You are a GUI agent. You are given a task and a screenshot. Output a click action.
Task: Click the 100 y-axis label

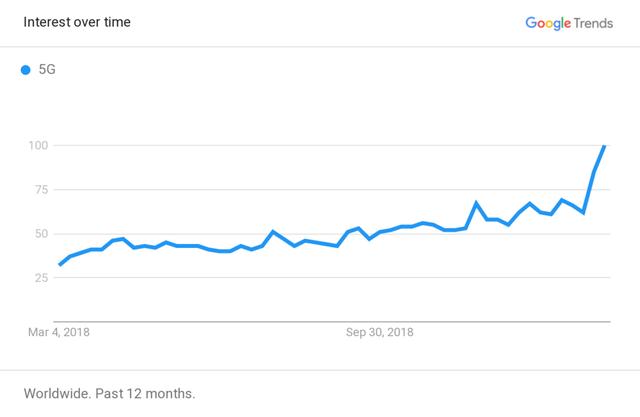(x=38, y=145)
